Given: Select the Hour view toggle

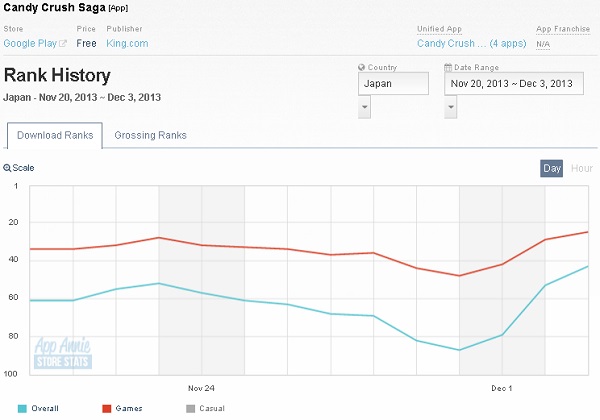Looking at the screenshot, I should [x=582, y=168].
